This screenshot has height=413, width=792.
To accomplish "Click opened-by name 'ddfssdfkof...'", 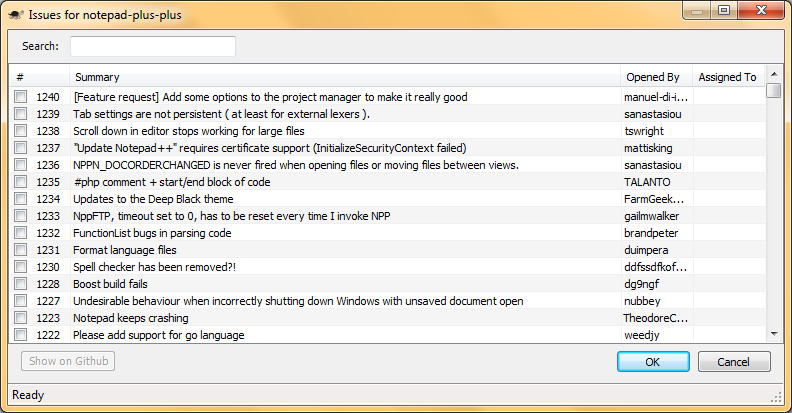I will (655, 267).
